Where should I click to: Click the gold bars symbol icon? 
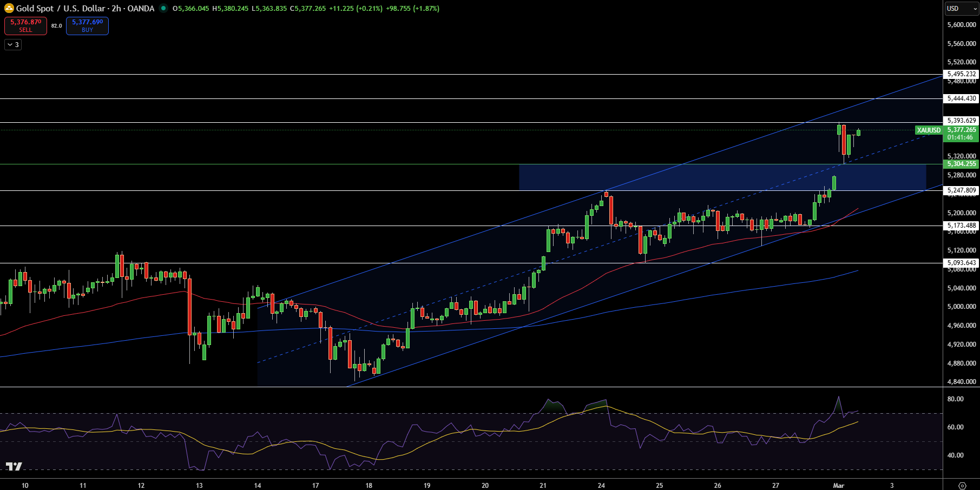(9, 8)
